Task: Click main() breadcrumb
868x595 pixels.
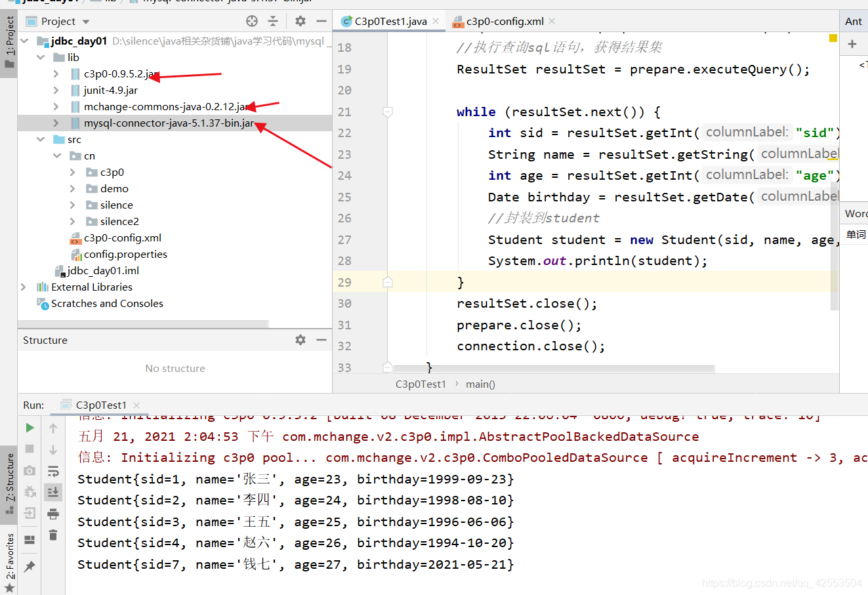Action: click(x=480, y=384)
